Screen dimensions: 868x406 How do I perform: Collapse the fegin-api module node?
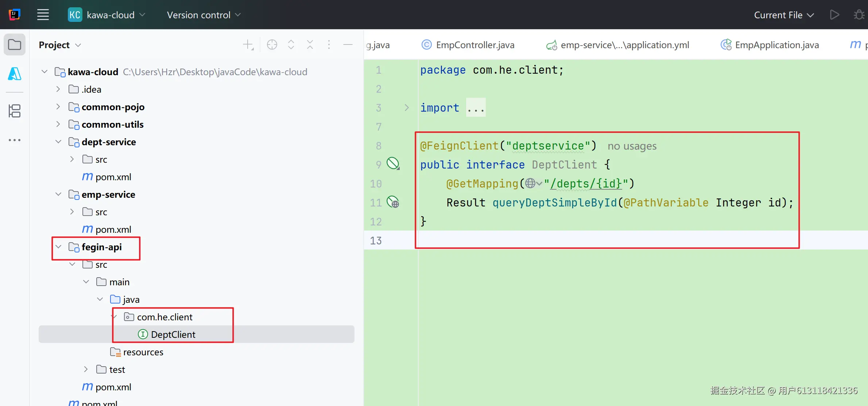[58, 247]
